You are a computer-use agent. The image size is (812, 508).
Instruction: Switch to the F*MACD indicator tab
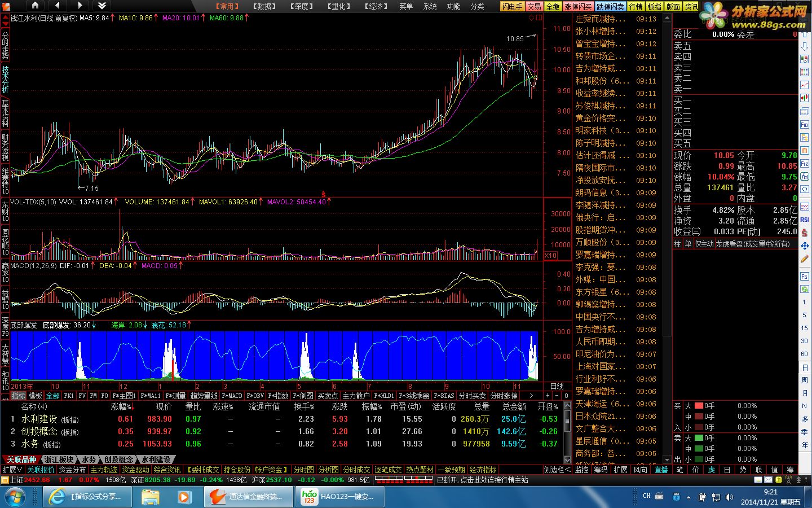[x=232, y=396]
